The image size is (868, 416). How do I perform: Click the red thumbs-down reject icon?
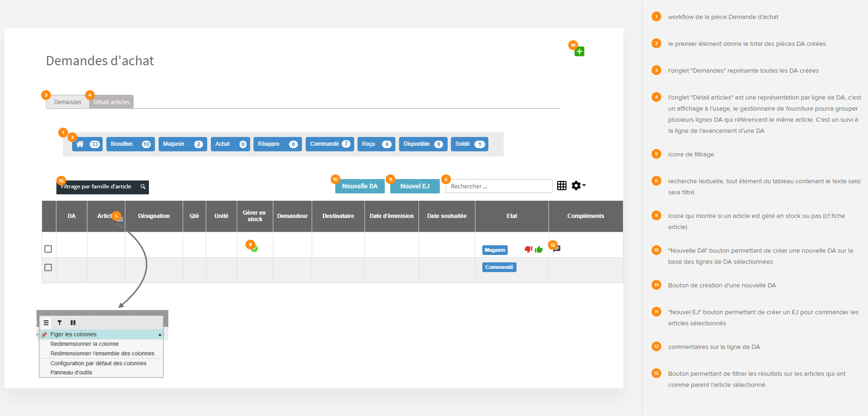coord(528,249)
